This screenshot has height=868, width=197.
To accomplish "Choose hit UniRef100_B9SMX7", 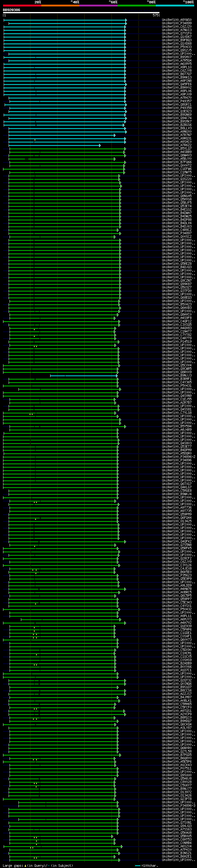I will pyautogui.click(x=177, y=57).
